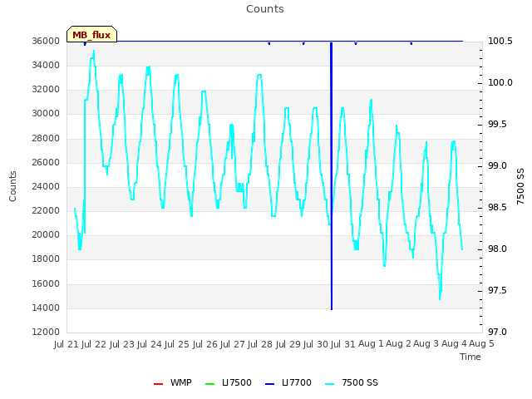Click the Time axis label
Image resolution: width=532 pixels, height=399 pixels.
(470, 357)
